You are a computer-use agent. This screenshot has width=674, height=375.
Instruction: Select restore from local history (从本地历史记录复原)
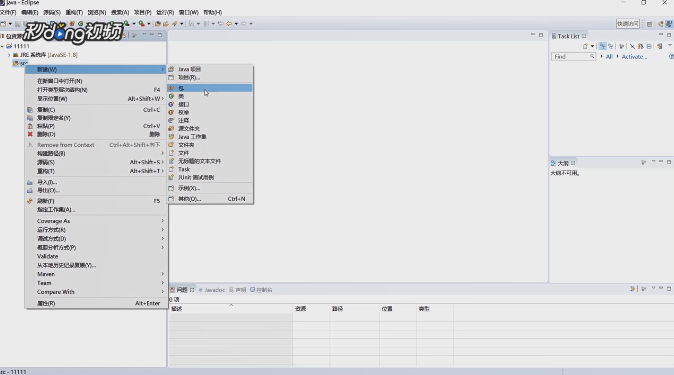(96, 265)
